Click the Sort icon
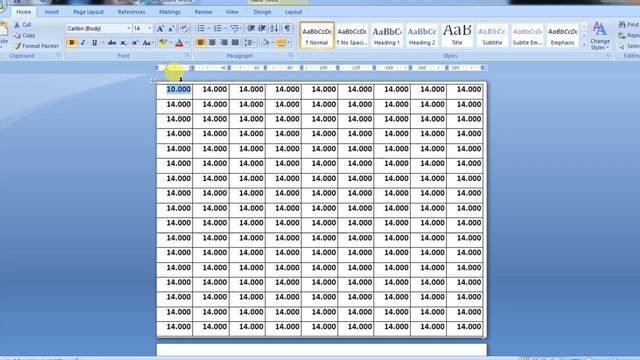The width and height of the screenshot is (640, 360). 274,29
